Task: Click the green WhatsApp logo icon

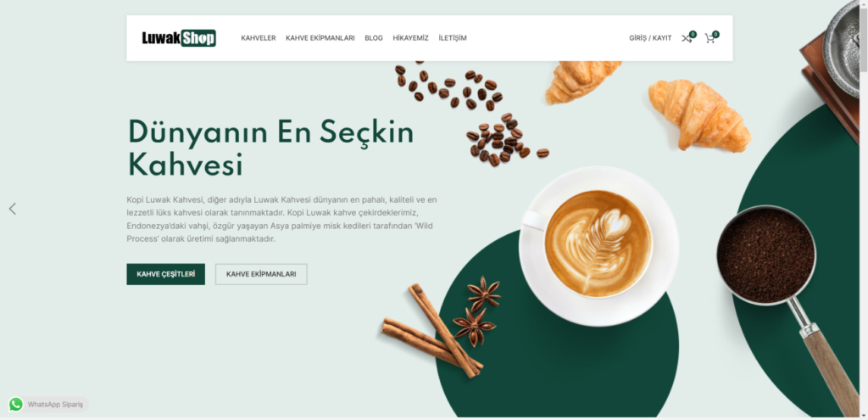Action: tap(15, 405)
